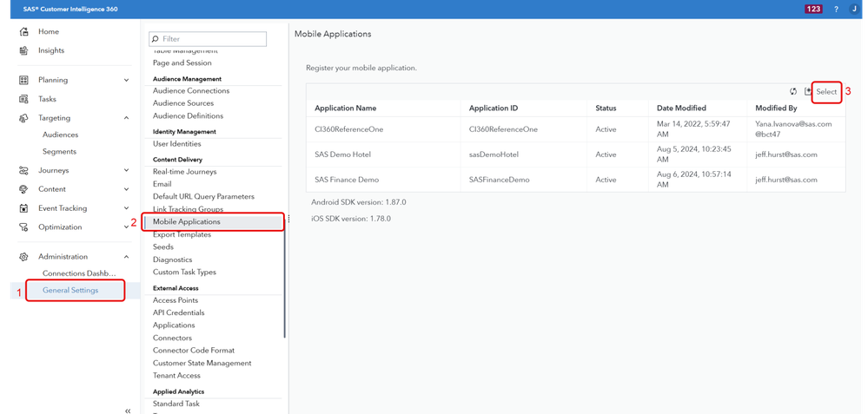Expand the Planning section chevron
868x414 pixels.
click(x=127, y=80)
